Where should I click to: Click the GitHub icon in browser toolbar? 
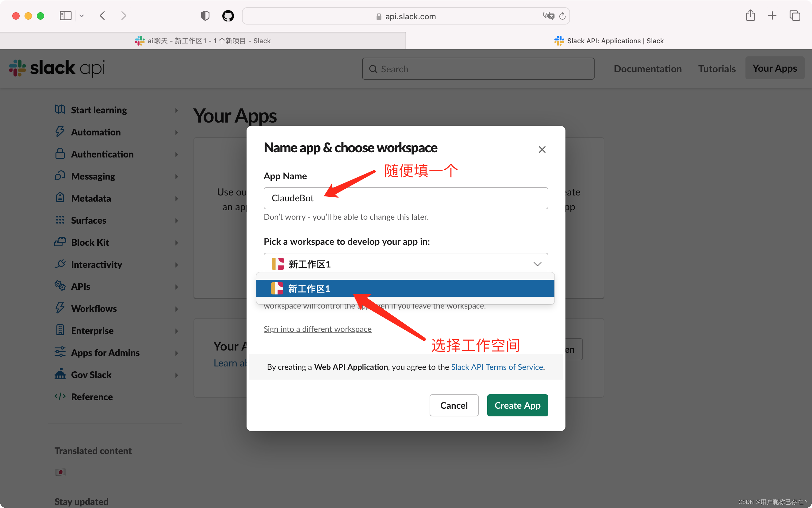pyautogui.click(x=228, y=16)
